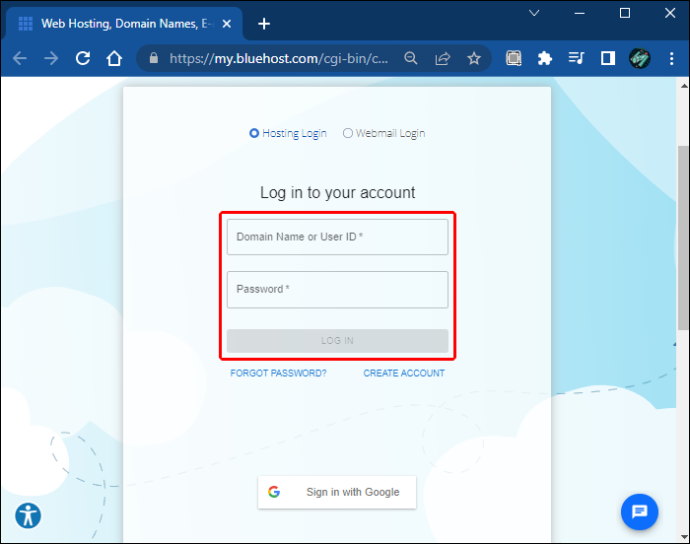View site security lock info

154,58
